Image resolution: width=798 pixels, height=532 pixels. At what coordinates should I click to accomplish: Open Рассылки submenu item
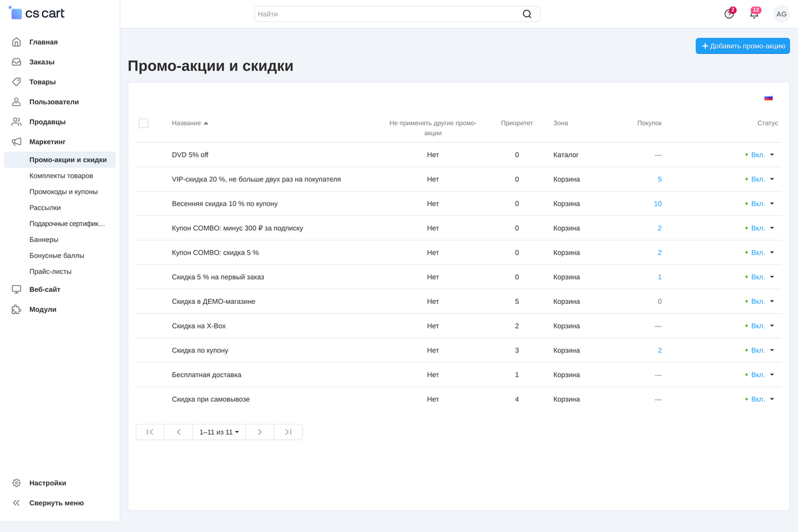coord(45,207)
